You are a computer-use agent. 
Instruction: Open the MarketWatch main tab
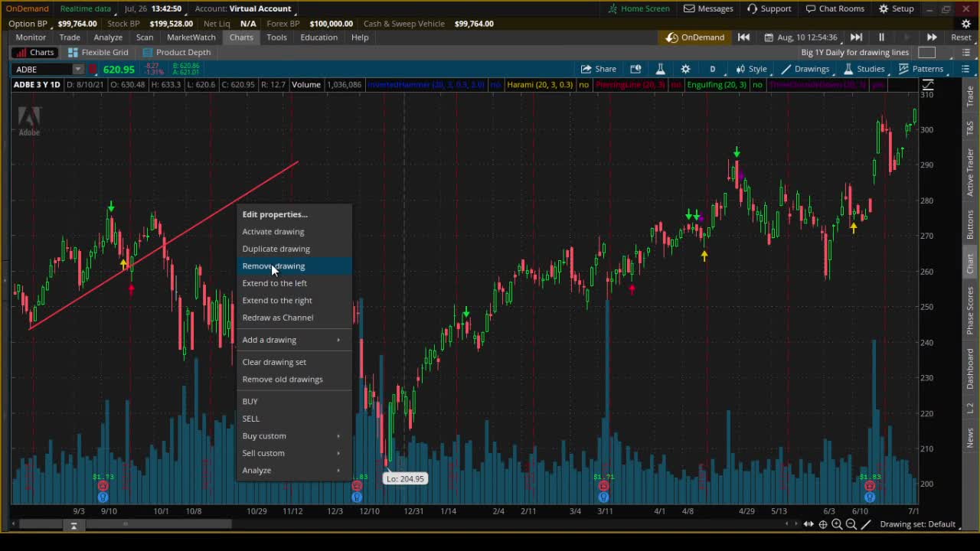[191, 37]
